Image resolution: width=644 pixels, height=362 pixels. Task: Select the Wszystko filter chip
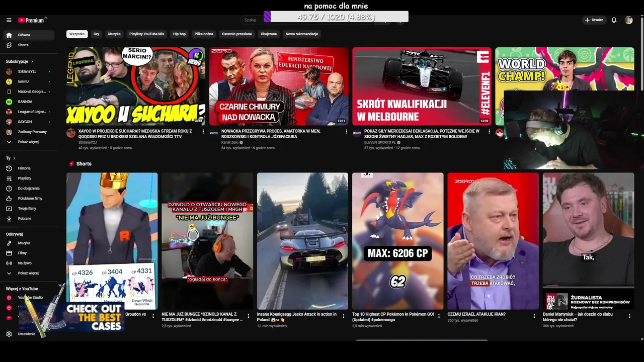pyautogui.click(x=77, y=34)
